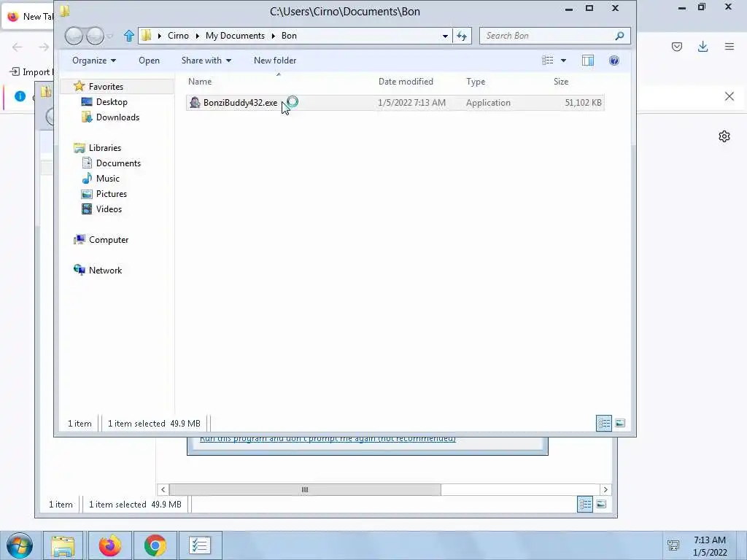This screenshot has height=560, width=747.
Task: Sort by the Name column header
Action: click(x=200, y=82)
